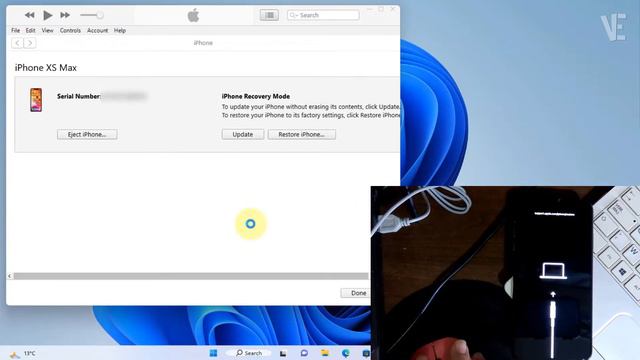Go forward with the right arrow
The width and height of the screenshot is (640, 360).
(x=30, y=43)
